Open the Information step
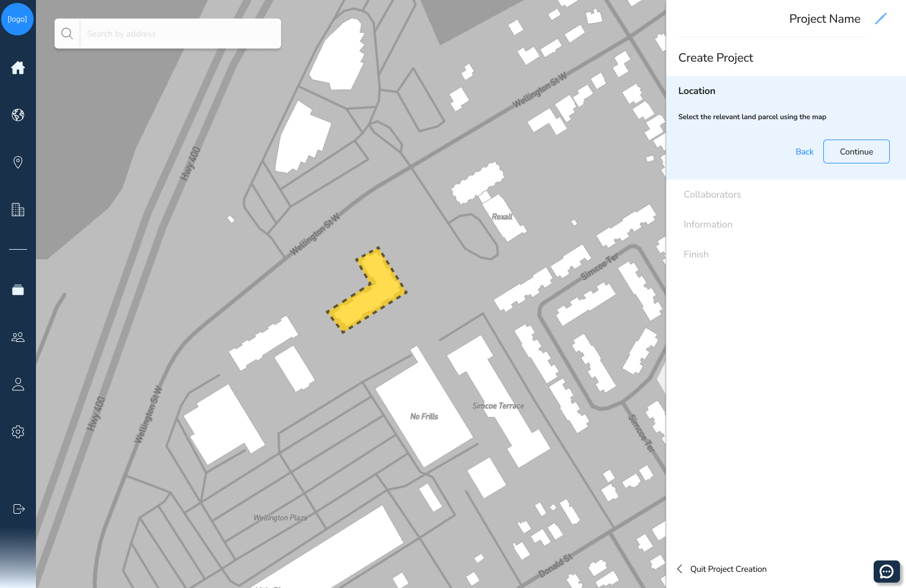 pyautogui.click(x=708, y=225)
